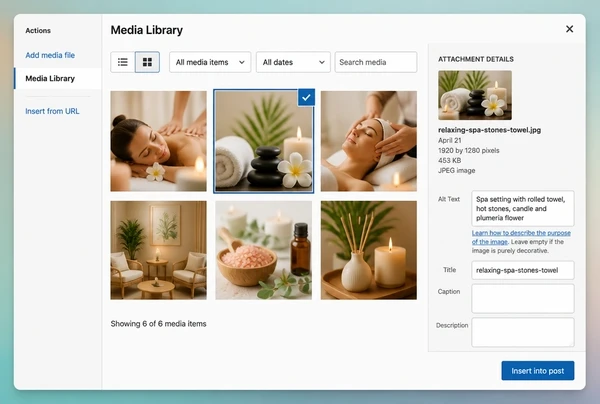Deselect the checked spa stones image

pos(306,98)
